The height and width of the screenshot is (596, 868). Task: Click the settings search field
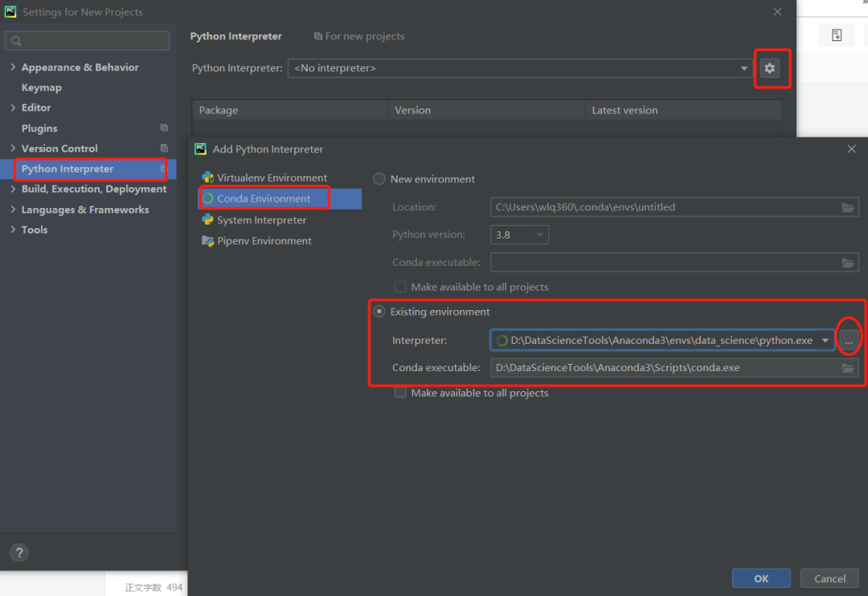coord(87,41)
